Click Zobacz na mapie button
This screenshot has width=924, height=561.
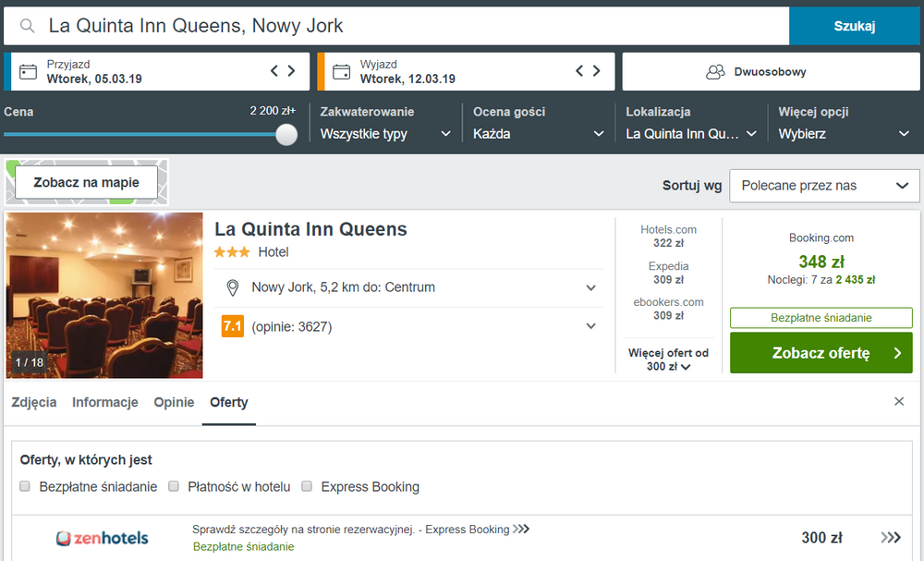86,182
